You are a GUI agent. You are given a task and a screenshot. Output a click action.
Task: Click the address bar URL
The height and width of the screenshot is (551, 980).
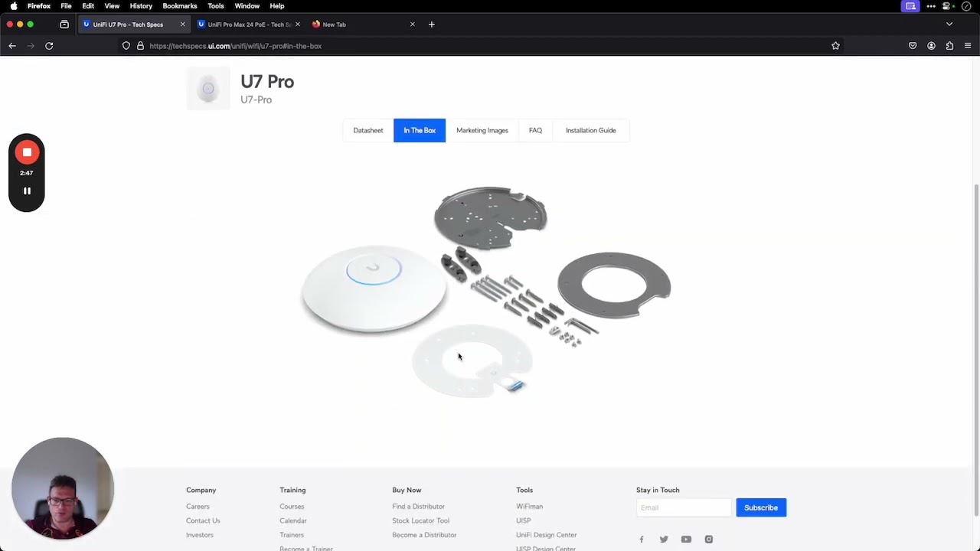[235, 46]
